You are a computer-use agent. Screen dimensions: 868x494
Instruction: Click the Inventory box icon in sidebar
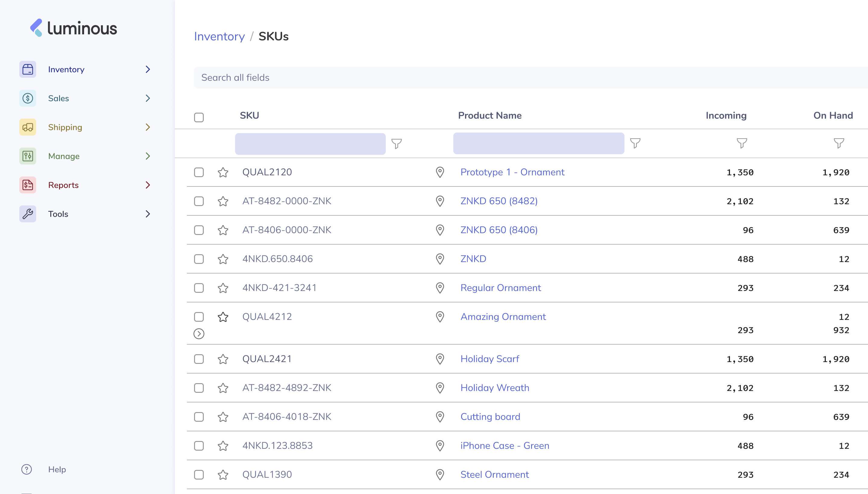click(27, 70)
